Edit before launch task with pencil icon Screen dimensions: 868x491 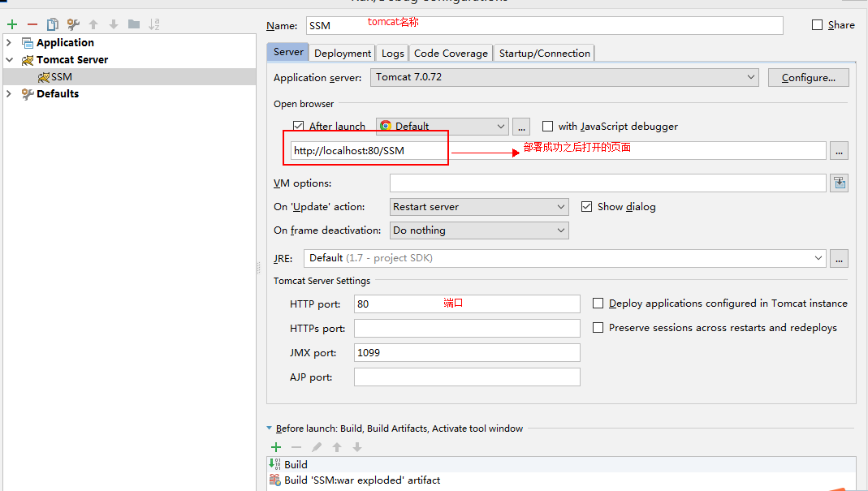point(317,447)
